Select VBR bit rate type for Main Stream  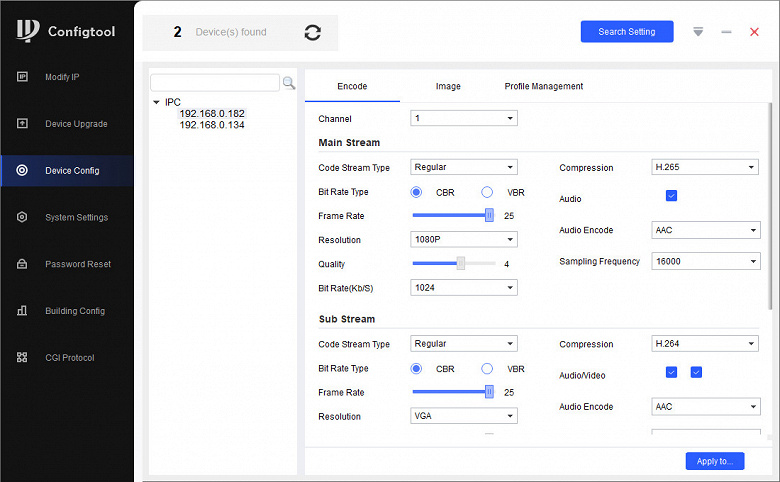click(487, 192)
